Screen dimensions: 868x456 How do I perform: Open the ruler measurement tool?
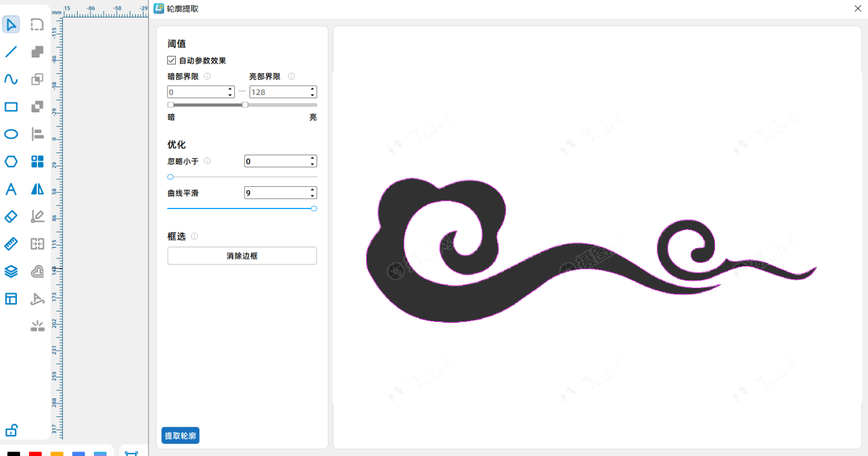pyautogui.click(x=11, y=244)
